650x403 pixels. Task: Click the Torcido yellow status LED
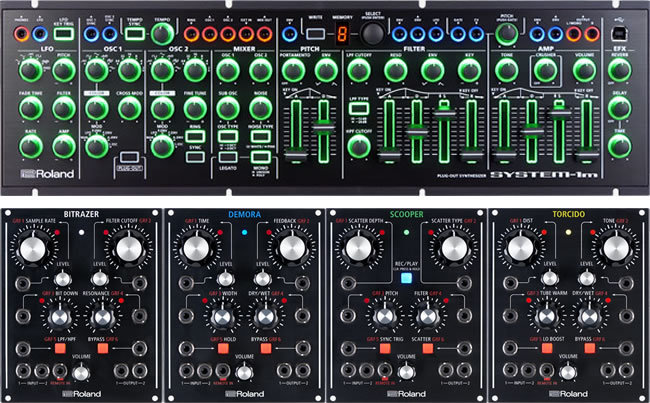[x=568, y=232]
